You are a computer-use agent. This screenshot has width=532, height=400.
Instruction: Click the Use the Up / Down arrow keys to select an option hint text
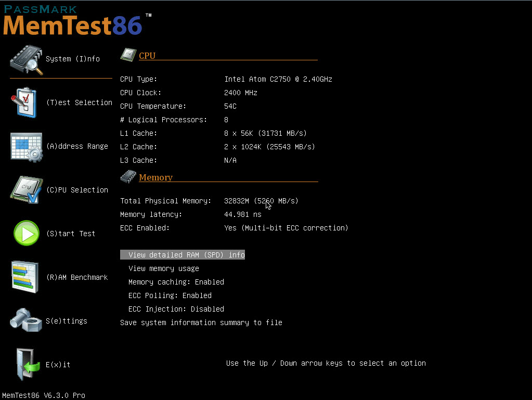[x=326, y=364]
